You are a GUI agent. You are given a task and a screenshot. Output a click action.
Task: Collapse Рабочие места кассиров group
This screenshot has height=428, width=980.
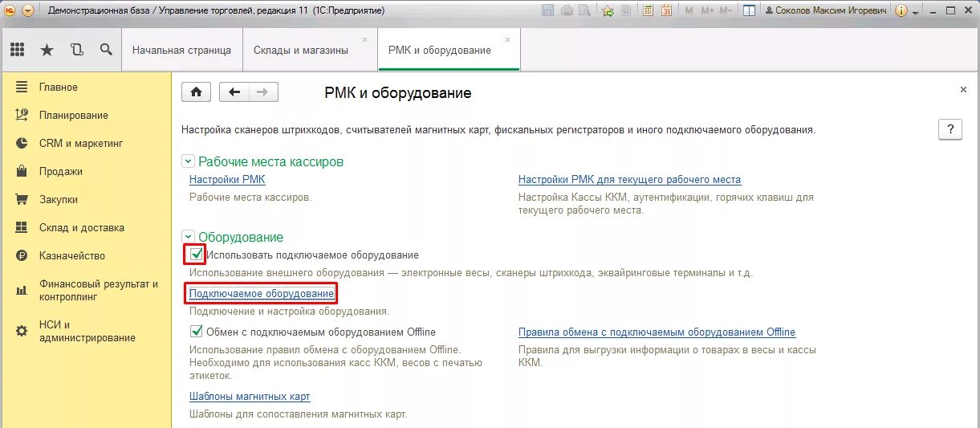pos(188,161)
